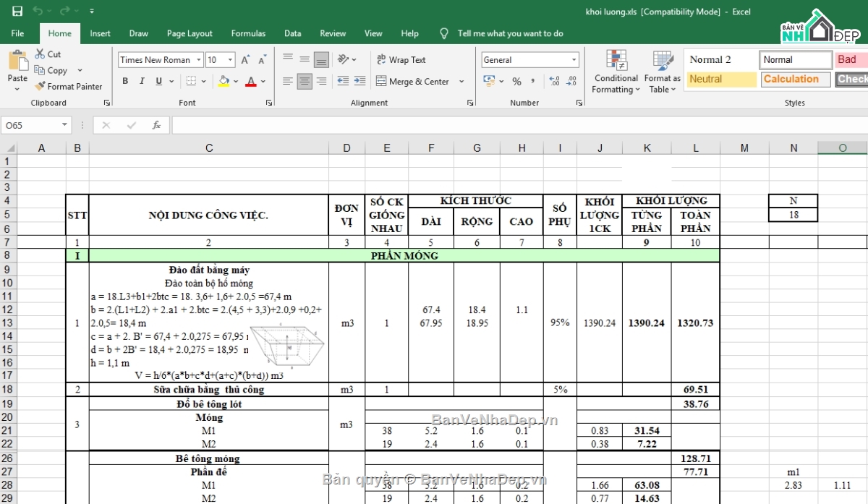Apply the Calculation cell style
868x504 pixels.
click(794, 80)
